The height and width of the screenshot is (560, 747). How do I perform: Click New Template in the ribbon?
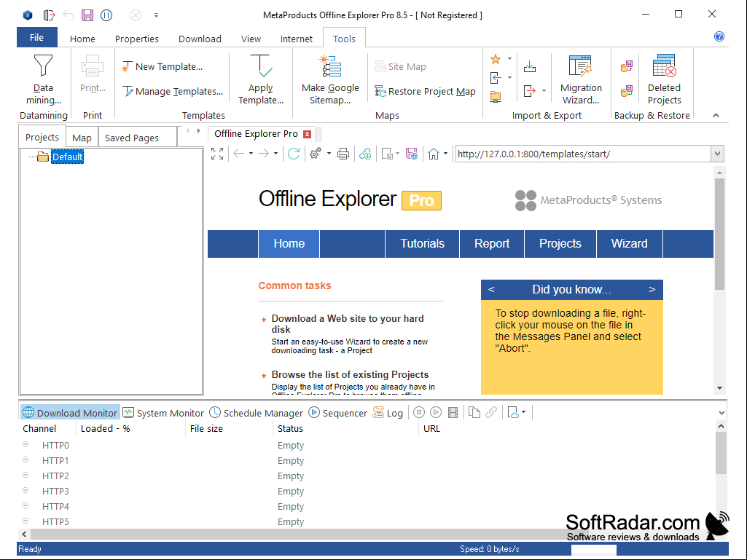(x=162, y=67)
